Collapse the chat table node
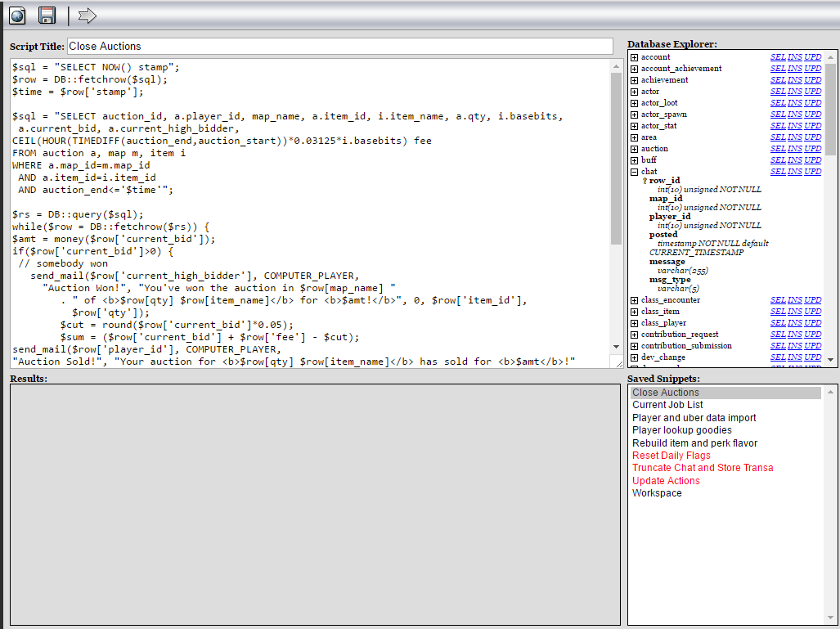840x629 pixels. (634, 173)
